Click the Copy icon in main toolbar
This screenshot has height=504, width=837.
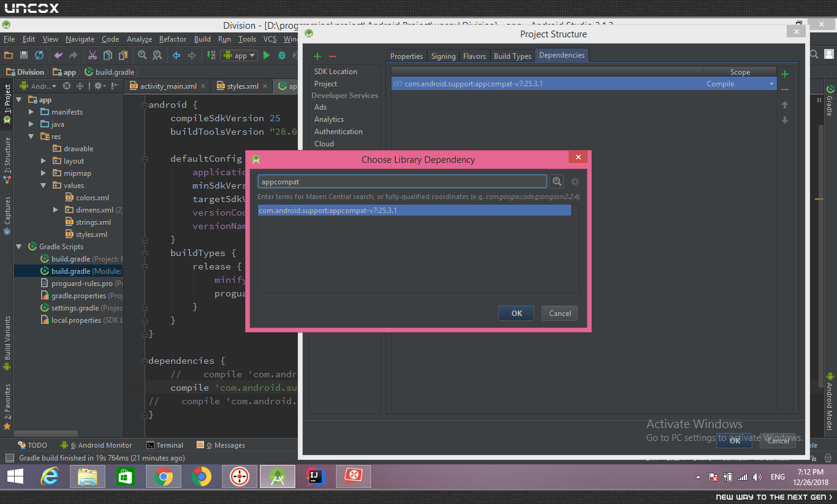click(x=108, y=55)
